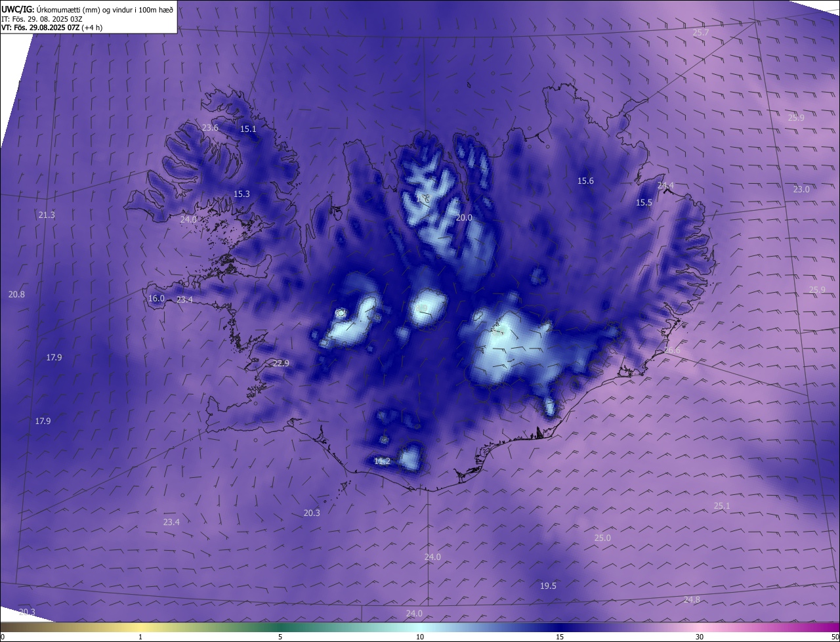Click the color scale tick label 30
Viewport: 840px width, 642px height.
[x=700, y=637]
